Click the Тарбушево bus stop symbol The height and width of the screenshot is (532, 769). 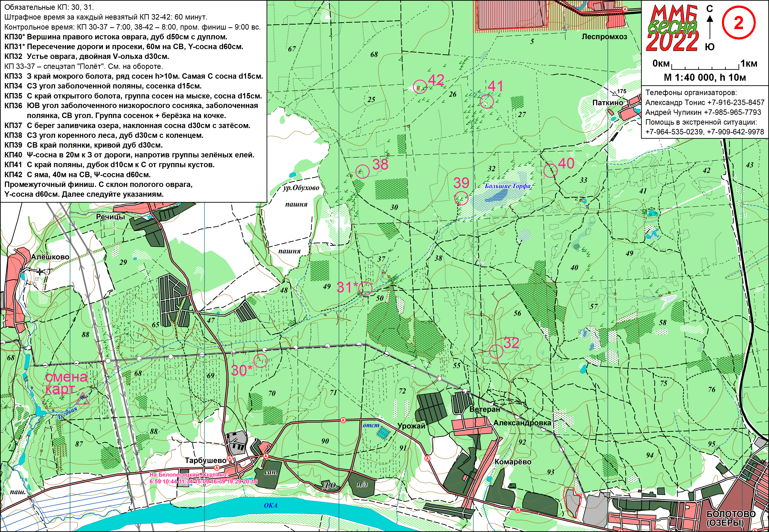click(229, 458)
